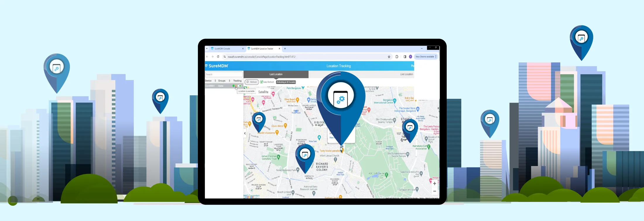The width and height of the screenshot is (644, 221).
Task: Uncheck the Auto Refresh checkbox
Action: coord(261,82)
